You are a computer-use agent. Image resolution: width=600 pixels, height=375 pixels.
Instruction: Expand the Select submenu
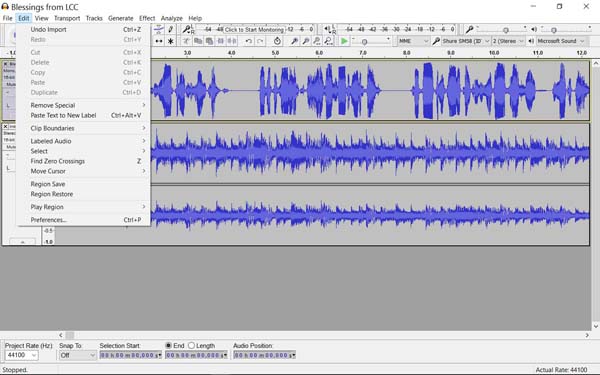pyautogui.click(x=83, y=151)
